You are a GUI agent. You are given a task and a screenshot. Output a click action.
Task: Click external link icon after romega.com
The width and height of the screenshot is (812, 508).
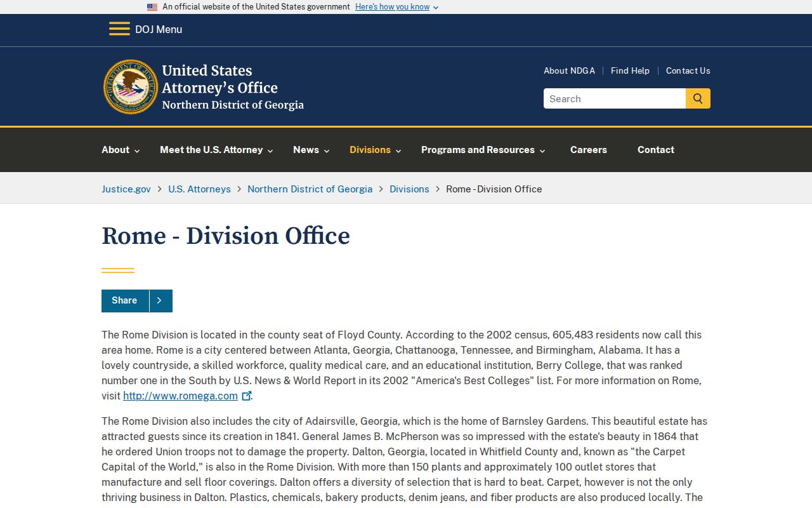pos(247,396)
